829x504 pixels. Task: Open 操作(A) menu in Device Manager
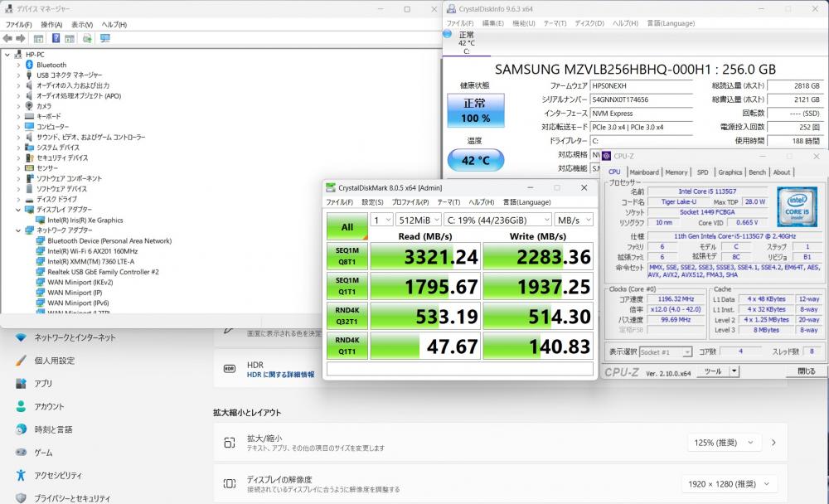tap(51, 24)
